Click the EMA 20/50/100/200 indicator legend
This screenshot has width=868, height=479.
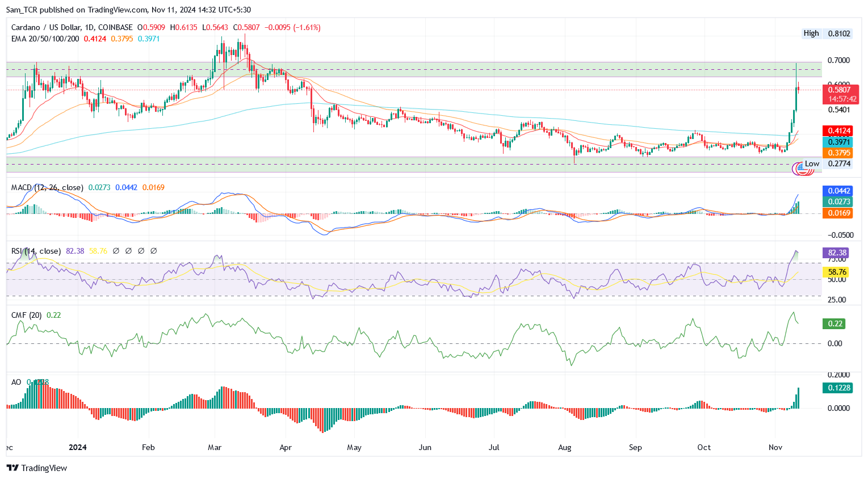click(45, 39)
